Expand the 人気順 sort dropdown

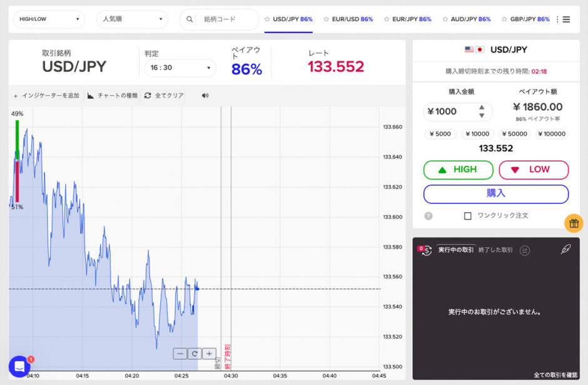point(132,19)
